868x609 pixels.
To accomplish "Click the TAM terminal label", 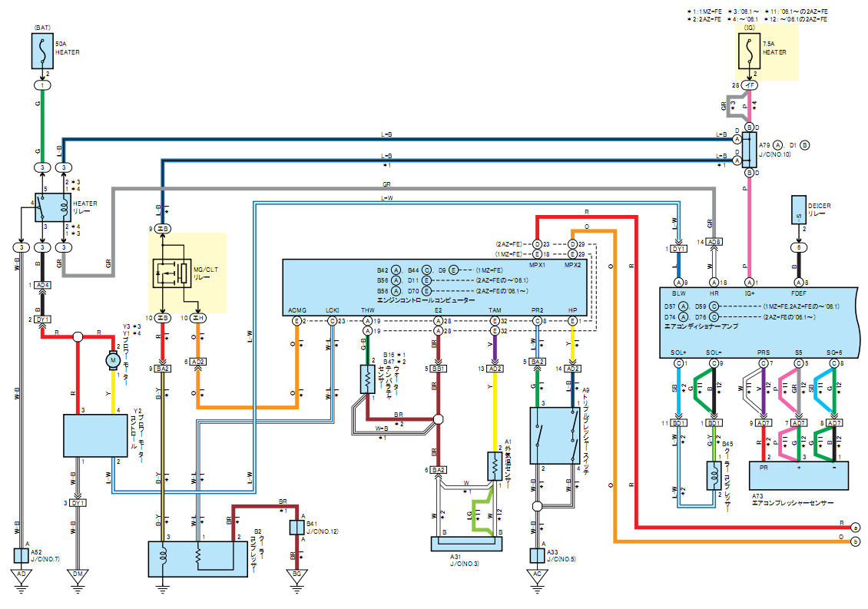I will [495, 310].
